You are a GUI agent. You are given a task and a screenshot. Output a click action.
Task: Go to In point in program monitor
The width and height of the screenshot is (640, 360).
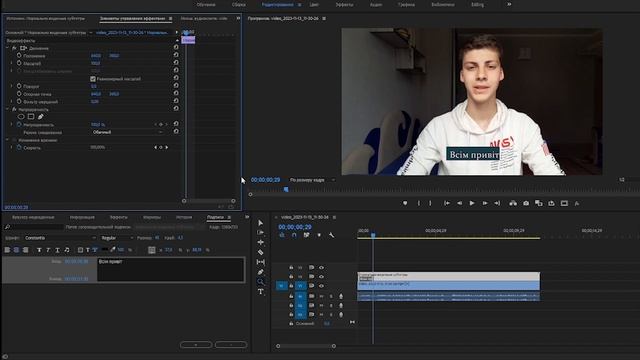click(447, 203)
